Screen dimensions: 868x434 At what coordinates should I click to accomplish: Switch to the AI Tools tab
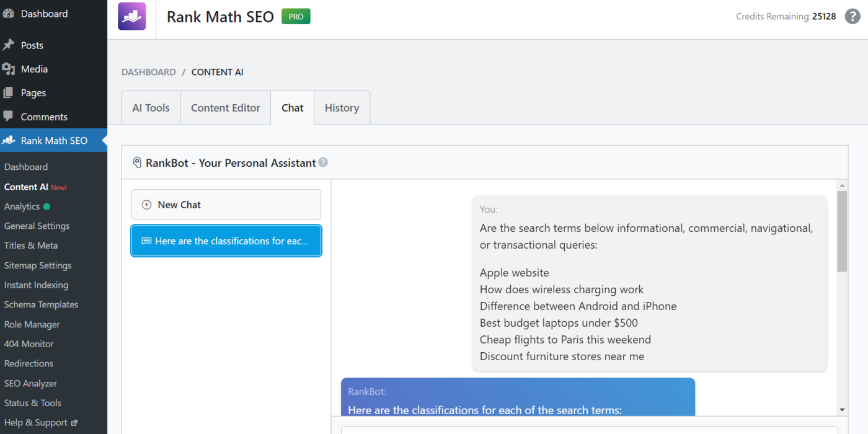click(x=151, y=107)
